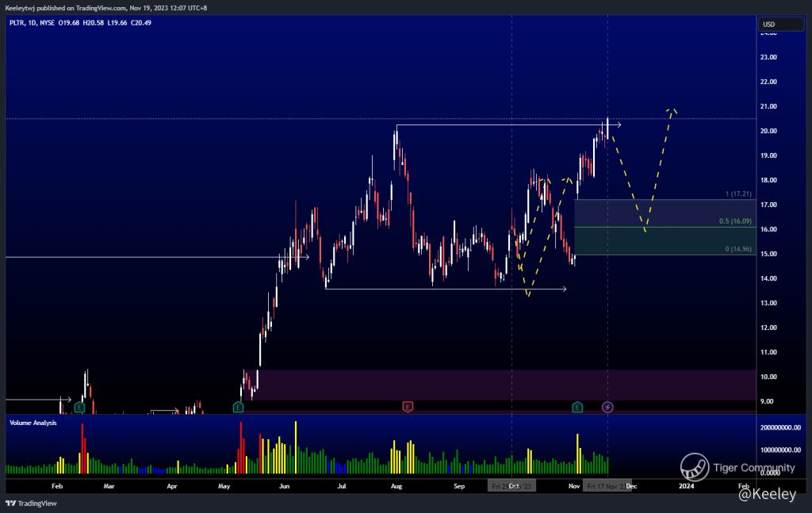The height and width of the screenshot is (513, 812).
Task: Click the 23.00 price axis label
Action: pyautogui.click(x=768, y=57)
